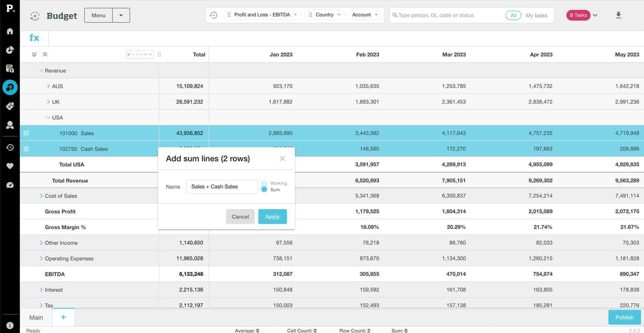The height and width of the screenshot is (333, 644).
Task: Click the Name field containing Sales + Cash Sales
Action: click(222, 187)
